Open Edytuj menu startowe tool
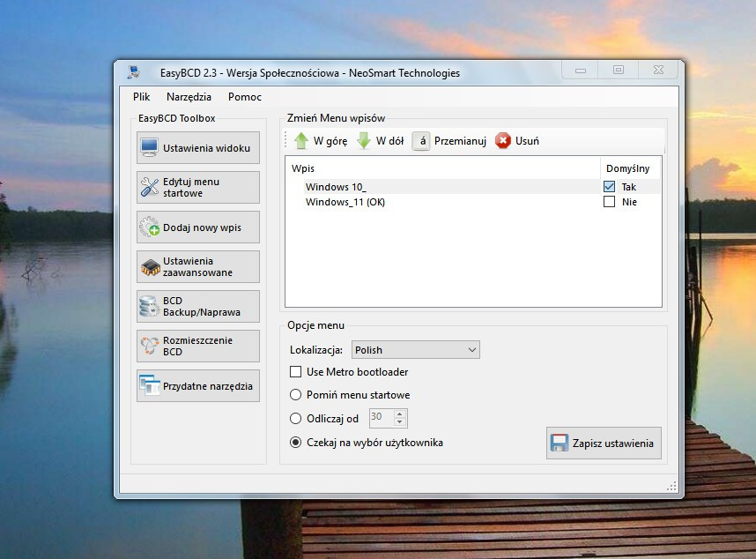756x559 pixels. [197, 187]
